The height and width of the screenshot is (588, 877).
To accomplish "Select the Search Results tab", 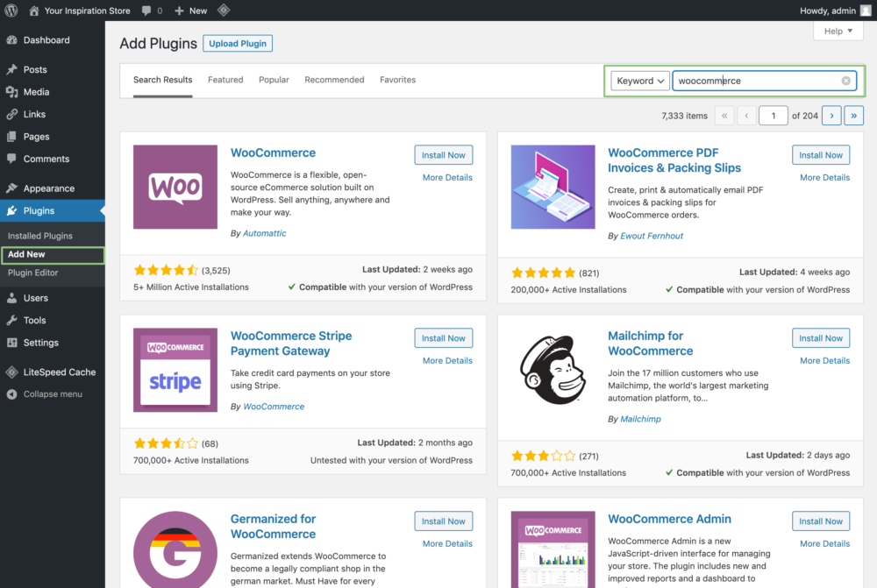I will 163,80.
